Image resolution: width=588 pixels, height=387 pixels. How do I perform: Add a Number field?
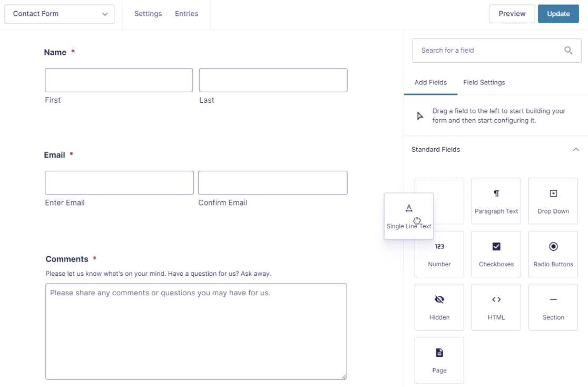coord(439,254)
